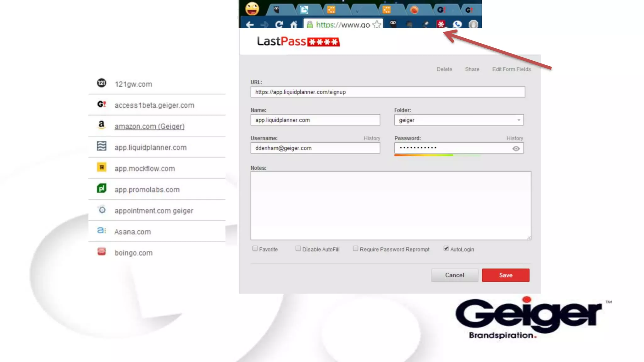Bookmark the page with the star icon

tap(377, 24)
